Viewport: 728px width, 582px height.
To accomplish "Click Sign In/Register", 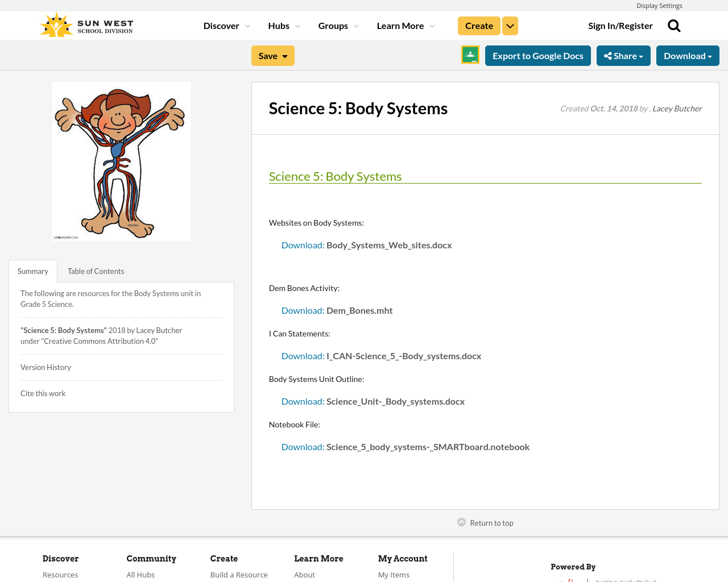I will [x=621, y=25].
